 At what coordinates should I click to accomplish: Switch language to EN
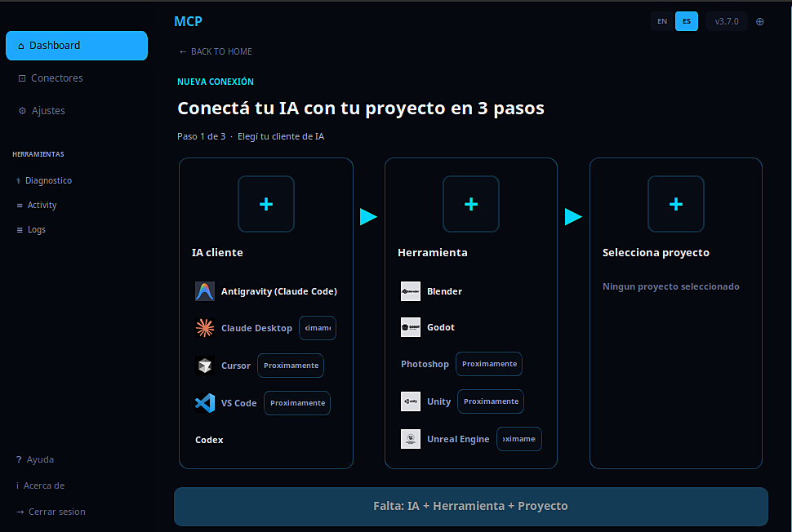pos(662,21)
